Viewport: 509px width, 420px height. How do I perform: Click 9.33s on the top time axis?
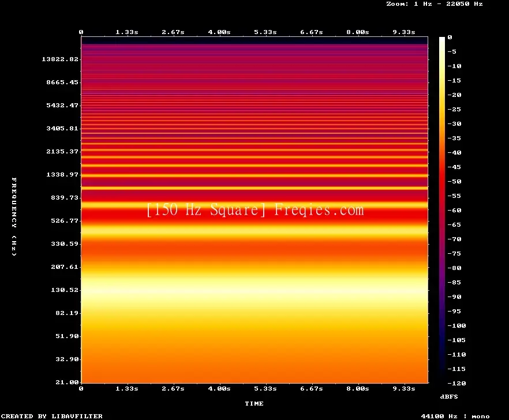[404, 32]
